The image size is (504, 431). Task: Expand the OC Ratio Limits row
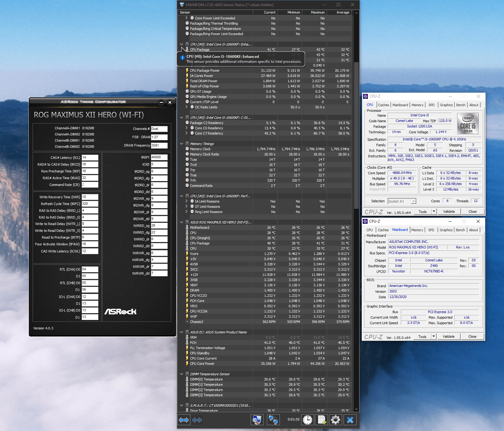[x=187, y=107]
